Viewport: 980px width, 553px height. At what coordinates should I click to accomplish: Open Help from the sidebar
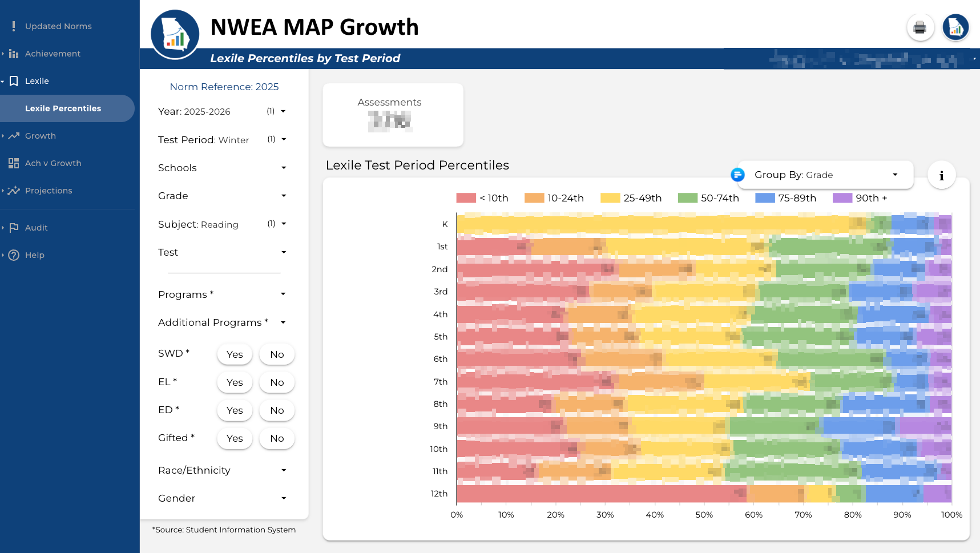point(34,255)
